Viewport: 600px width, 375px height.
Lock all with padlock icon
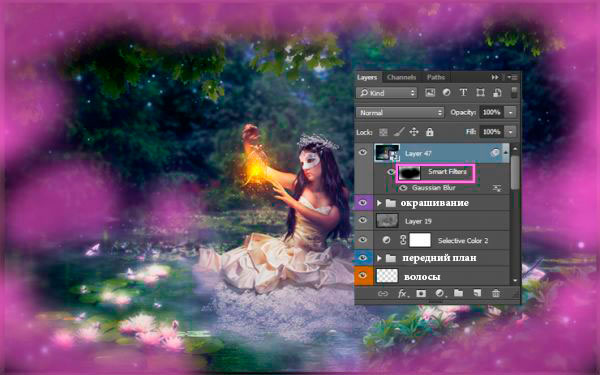[x=430, y=132]
